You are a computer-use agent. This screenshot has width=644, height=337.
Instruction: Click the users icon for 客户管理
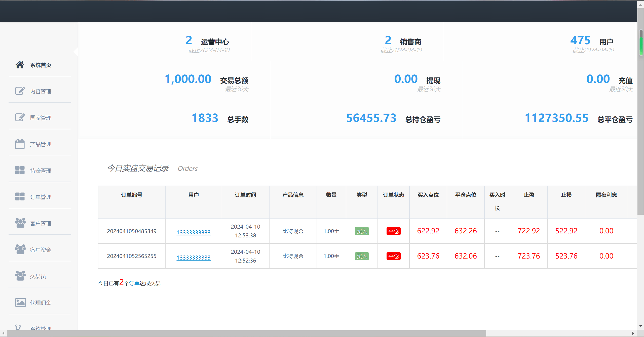click(x=20, y=223)
